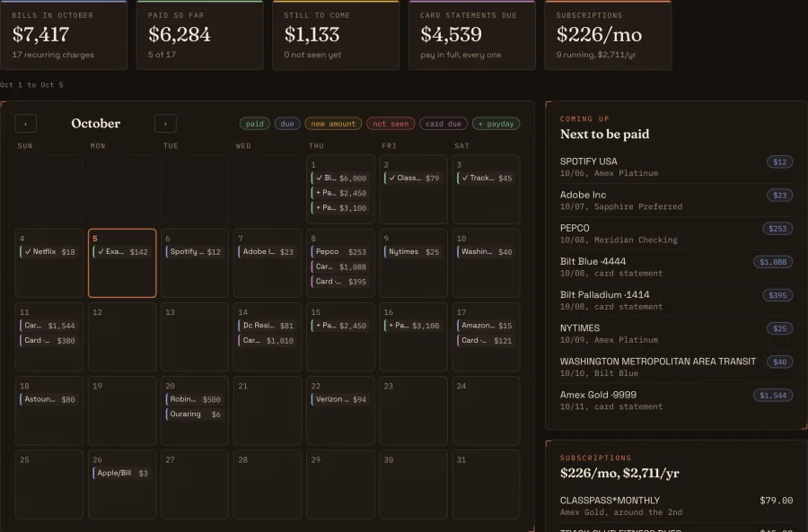Open the Card $380 entry on the 11th
Screen dimensions: 808x532
49,340
